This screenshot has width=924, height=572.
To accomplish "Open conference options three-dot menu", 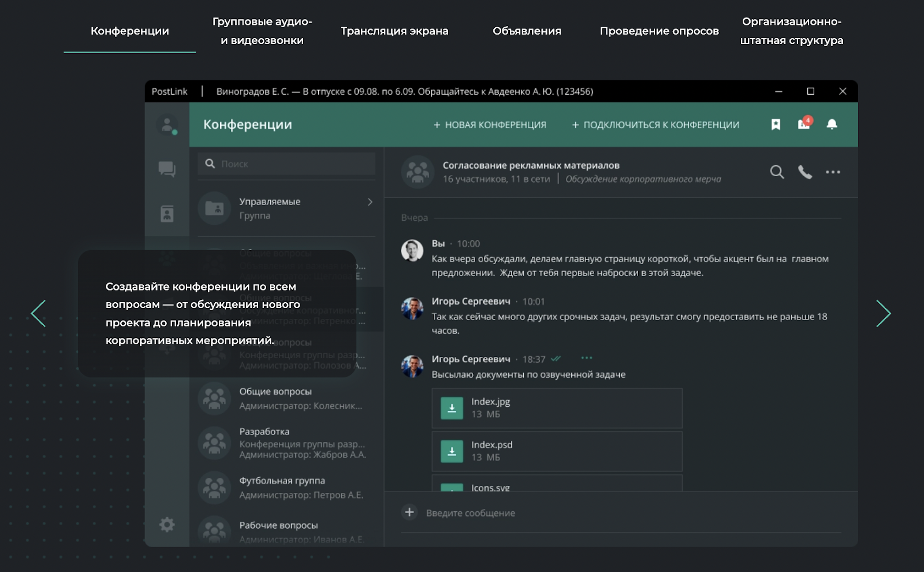I will [833, 172].
